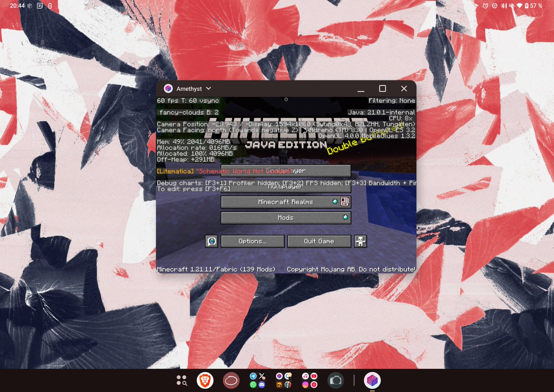Open Minecraft Realms
This screenshot has width=554, height=392.
pyautogui.click(x=286, y=202)
